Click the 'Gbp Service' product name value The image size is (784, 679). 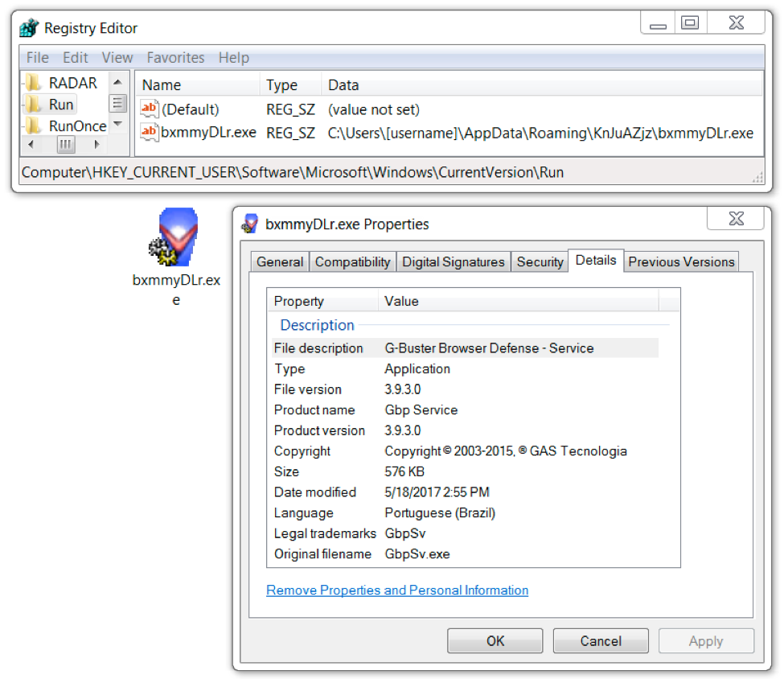pyautogui.click(x=421, y=409)
